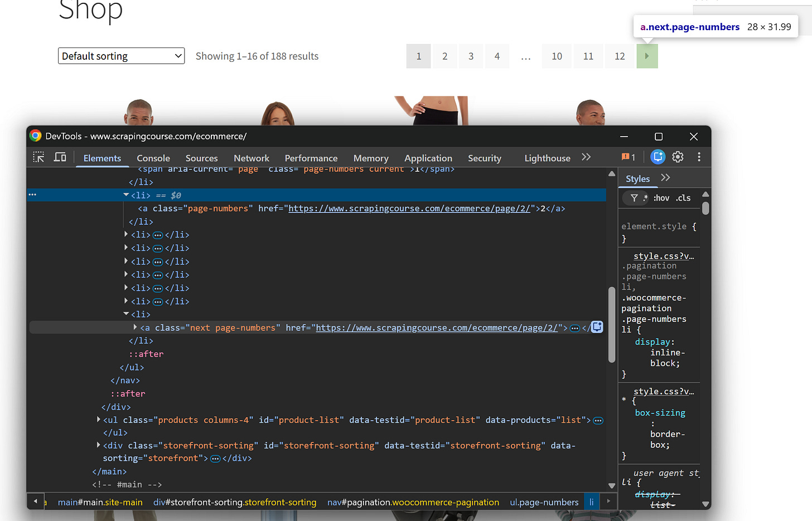
Task: Expand the ellipsis of the products ul
Action: pyautogui.click(x=598, y=421)
